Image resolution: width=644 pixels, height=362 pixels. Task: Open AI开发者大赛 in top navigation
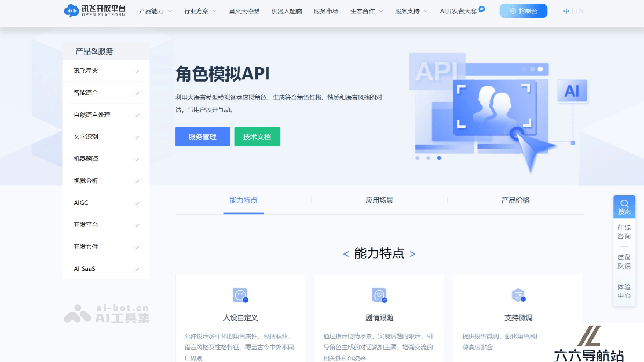tap(458, 11)
